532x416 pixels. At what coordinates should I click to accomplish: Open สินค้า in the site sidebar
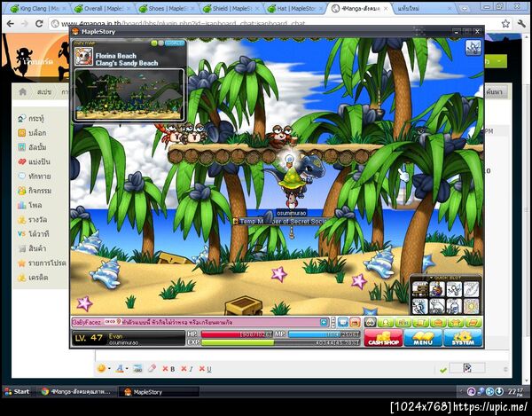point(32,248)
